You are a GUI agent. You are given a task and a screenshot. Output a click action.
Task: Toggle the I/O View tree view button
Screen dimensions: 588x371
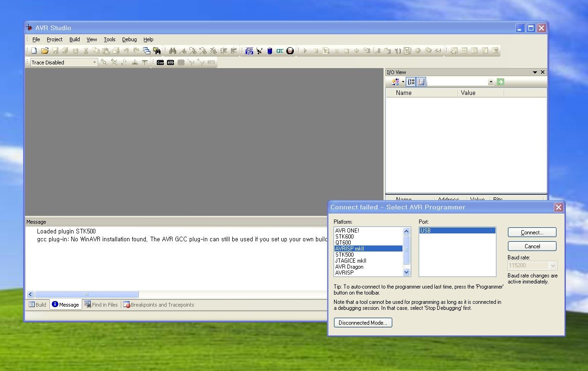pos(411,82)
